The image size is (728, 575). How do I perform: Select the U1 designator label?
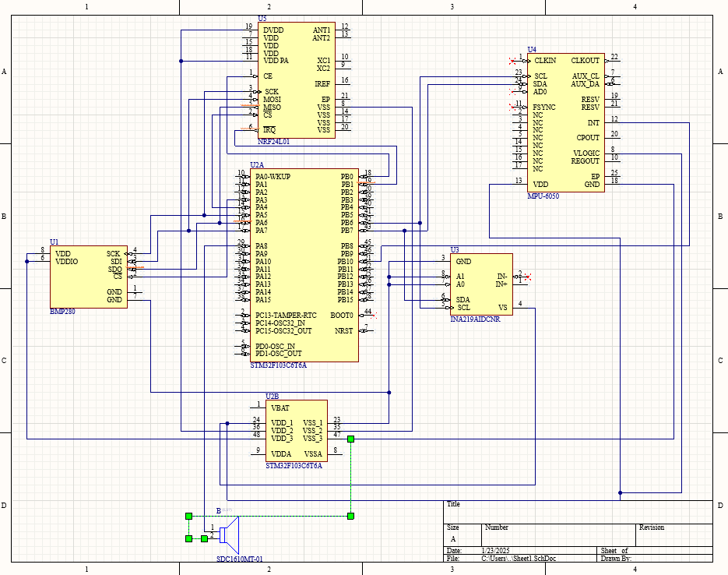[x=55, y=242]
